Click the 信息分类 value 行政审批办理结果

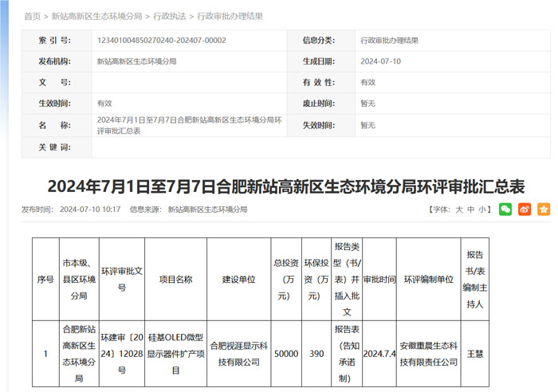coord(389,40)
